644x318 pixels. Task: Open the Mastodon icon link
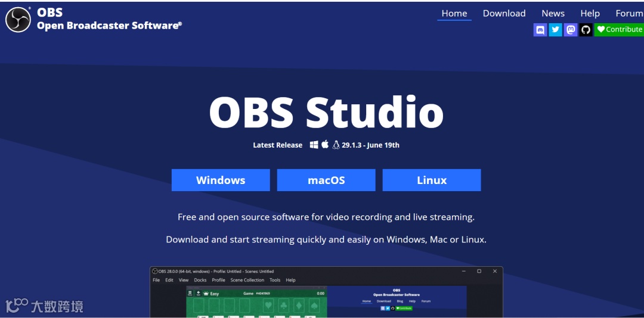[x=571, y=30]
